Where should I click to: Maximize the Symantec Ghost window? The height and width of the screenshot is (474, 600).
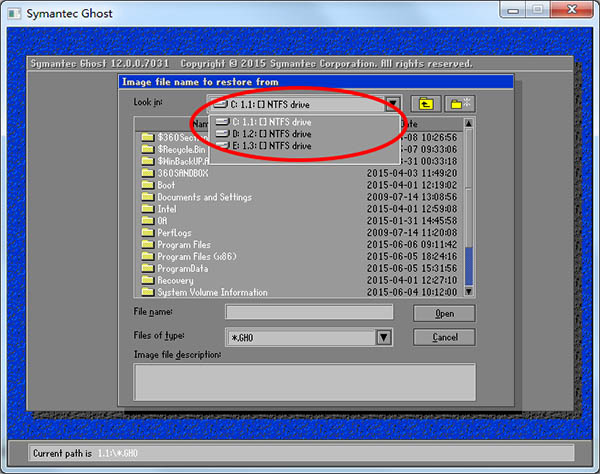538,10
